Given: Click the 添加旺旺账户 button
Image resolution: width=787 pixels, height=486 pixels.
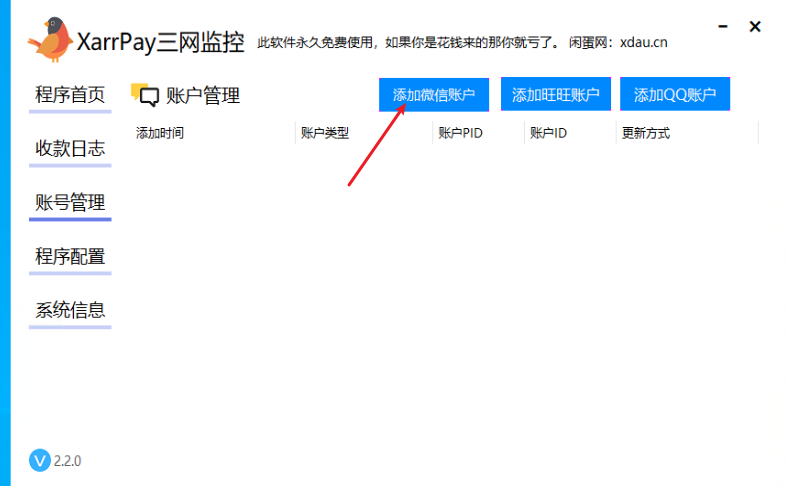Looking at the screenshot, I should point(555,95).
